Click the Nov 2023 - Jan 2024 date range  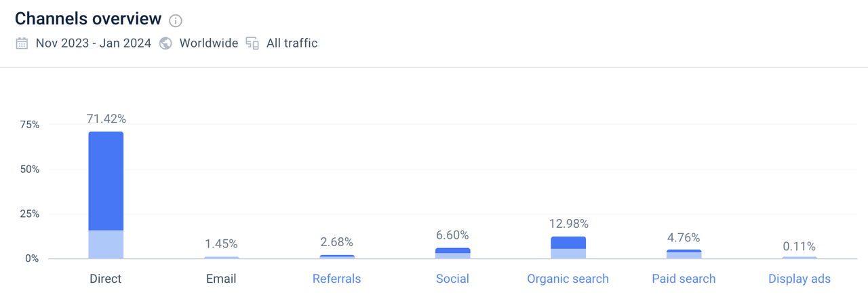93,43
